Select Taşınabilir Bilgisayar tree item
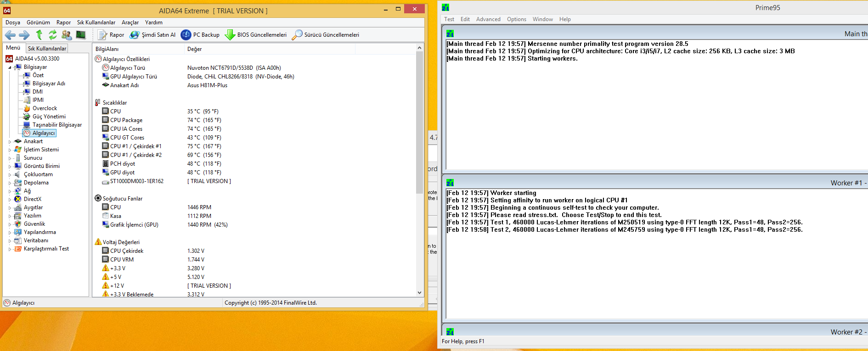Viewport: 868px width, 351px height. [x=57, y=125]
